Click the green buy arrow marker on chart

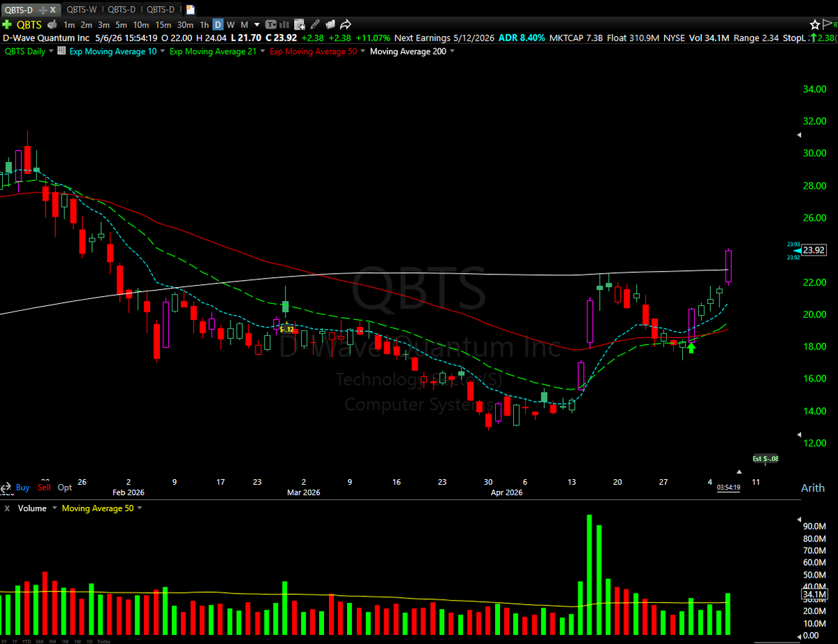pyautogui.click(x=691, y=347)
